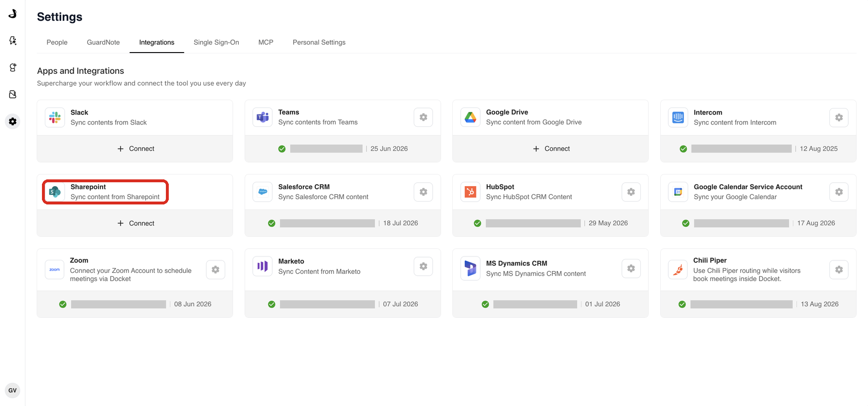Select the settings gear in the sidebar

coord(13,122)
